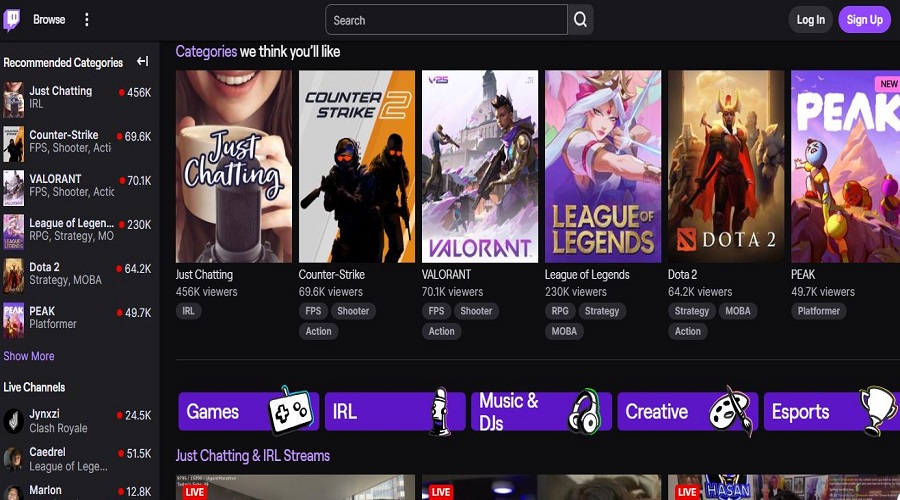Click "League of Legen..." sidebar category name

coord(72,223)
